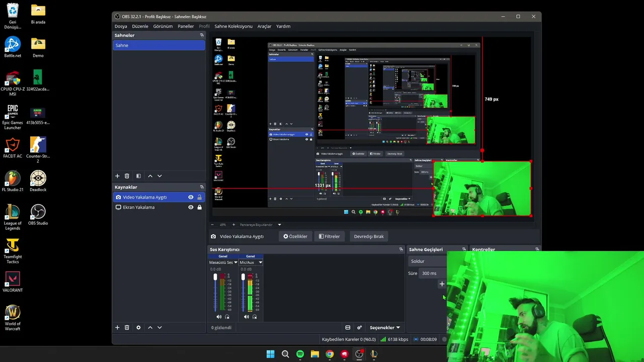The height and width of the screenshot is (362, 644).
Task: Select Ekran Yakalama source row
Action: 159,207
